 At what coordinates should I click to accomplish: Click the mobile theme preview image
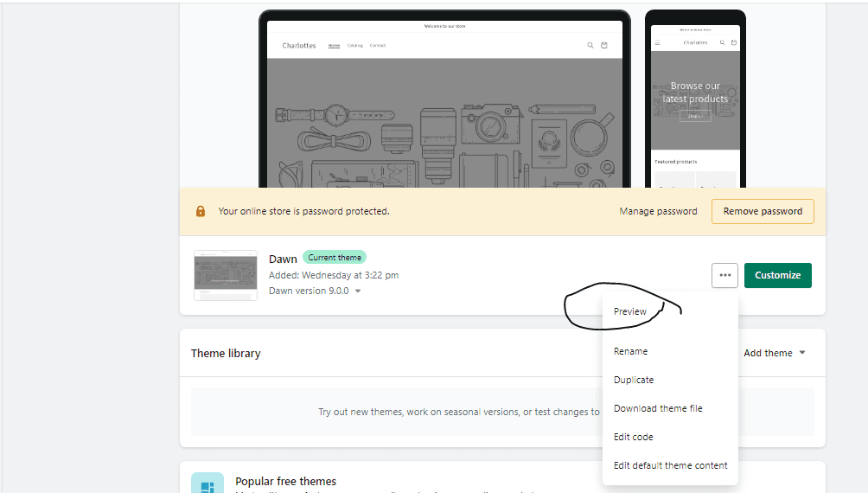click(x=695, y=99)
